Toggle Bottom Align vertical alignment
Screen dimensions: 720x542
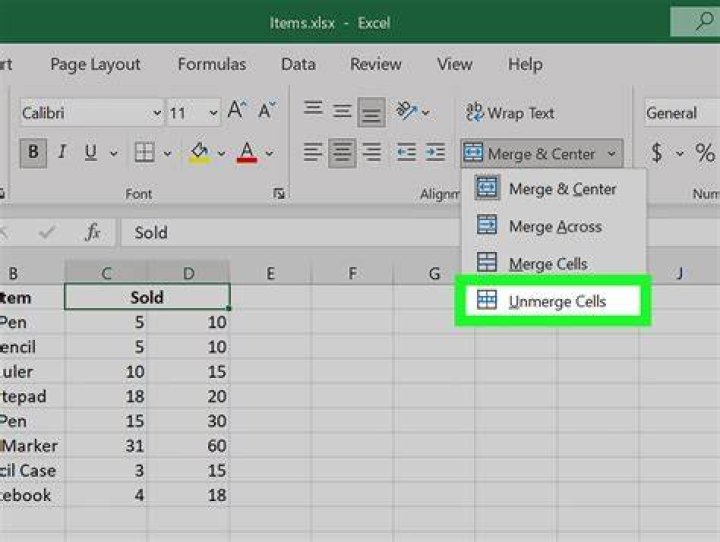(371, 112)
